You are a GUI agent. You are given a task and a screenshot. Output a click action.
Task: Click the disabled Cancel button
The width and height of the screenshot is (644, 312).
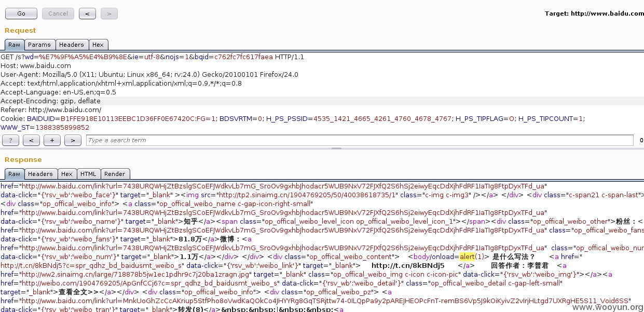58,13
